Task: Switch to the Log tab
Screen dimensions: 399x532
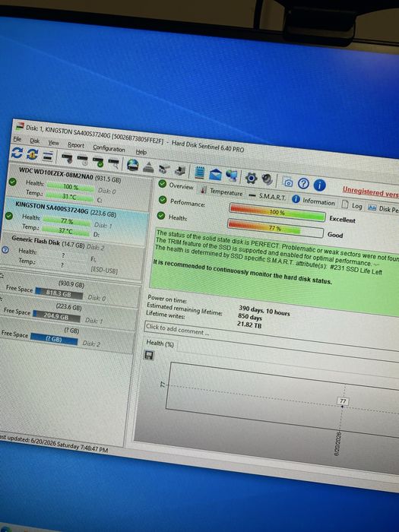Action: [352, 205]
